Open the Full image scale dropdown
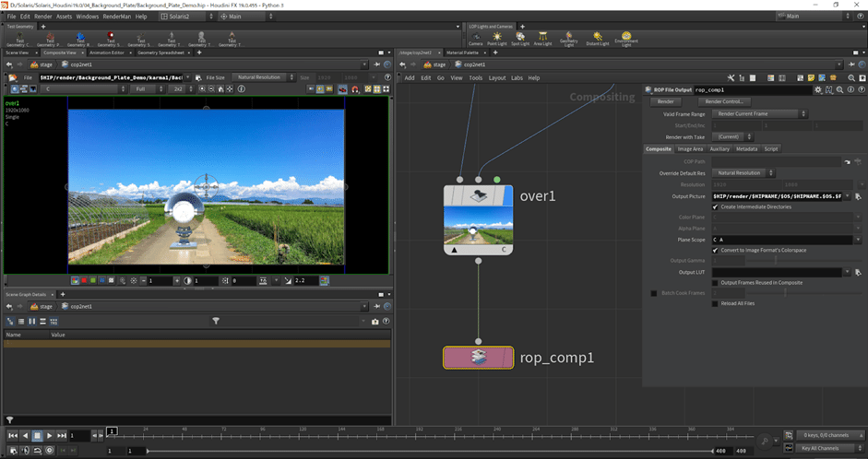 coord(149,89)
